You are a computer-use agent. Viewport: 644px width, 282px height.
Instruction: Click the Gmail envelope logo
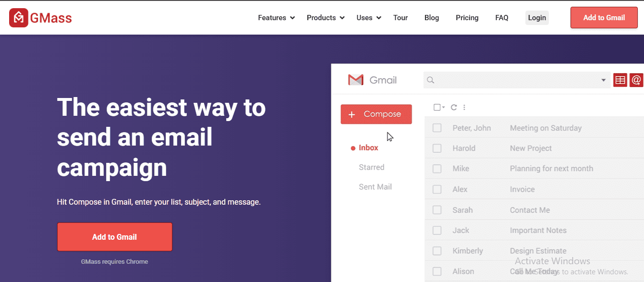click(x=355, y=80)
